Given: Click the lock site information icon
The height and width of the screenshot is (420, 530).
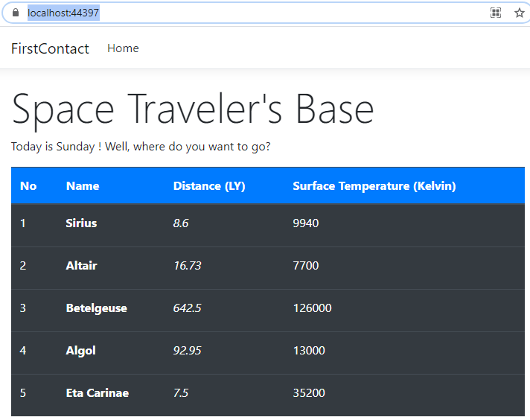Looking at the screenshot, I should coord(16,13).
